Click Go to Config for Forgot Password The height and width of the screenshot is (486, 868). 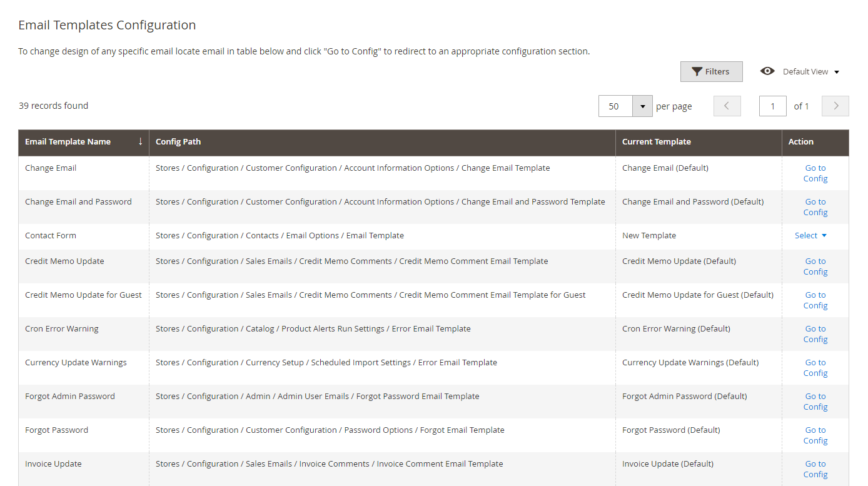coord(815,435)
